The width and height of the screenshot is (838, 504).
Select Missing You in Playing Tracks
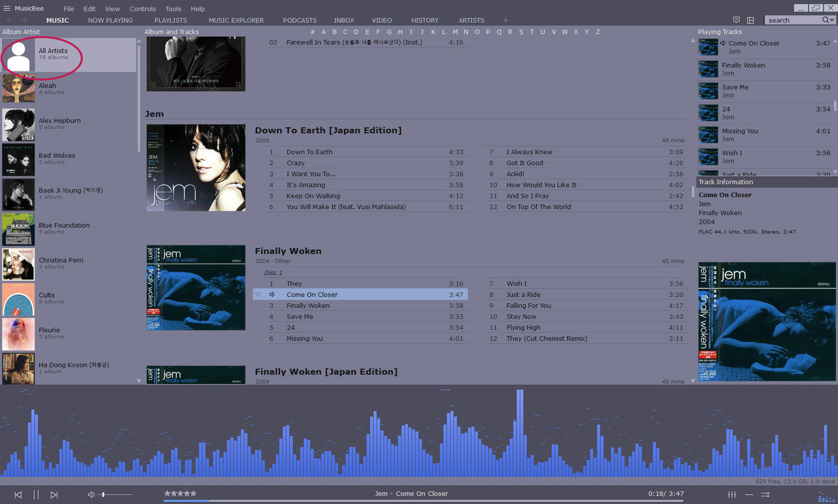[765, 135]
